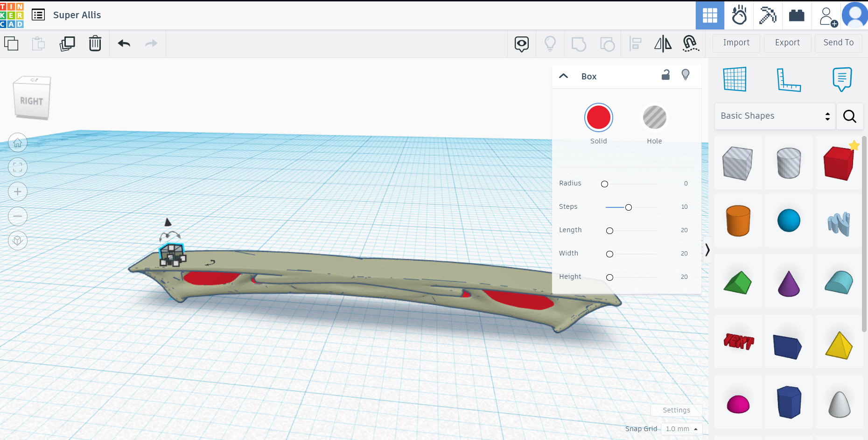
Task: Open the Align tool
Action: pos(636,44)
